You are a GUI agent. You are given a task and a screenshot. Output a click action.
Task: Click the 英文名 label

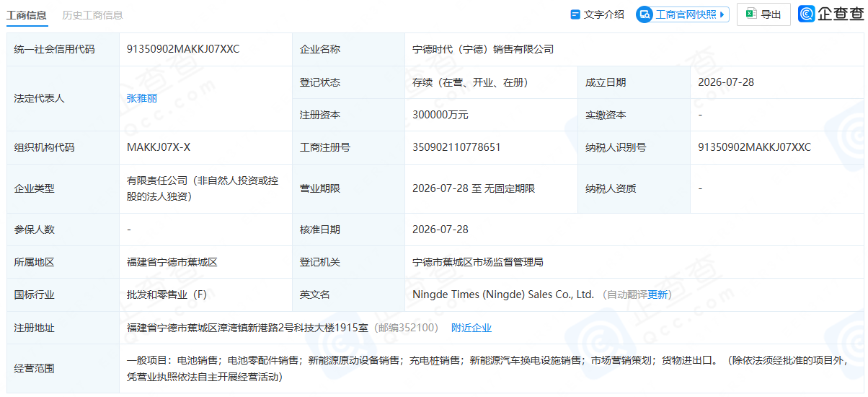click(x=315, y=295)
